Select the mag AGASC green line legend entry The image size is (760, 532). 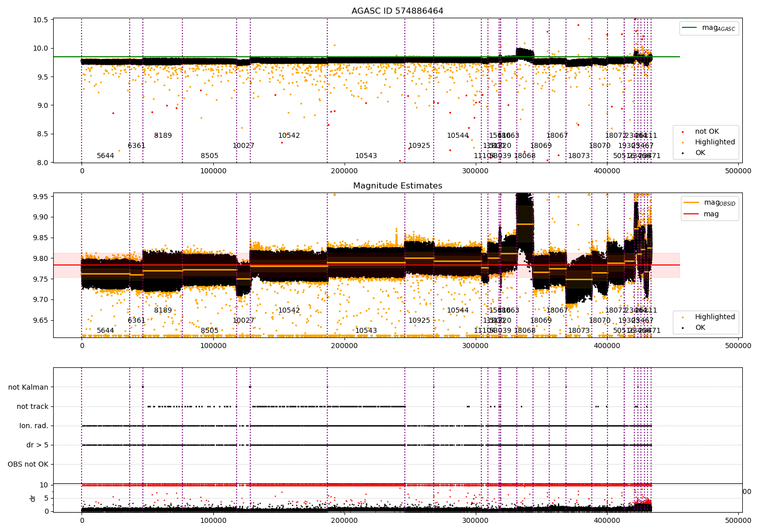pyautogui.click(x=709, y=28)
